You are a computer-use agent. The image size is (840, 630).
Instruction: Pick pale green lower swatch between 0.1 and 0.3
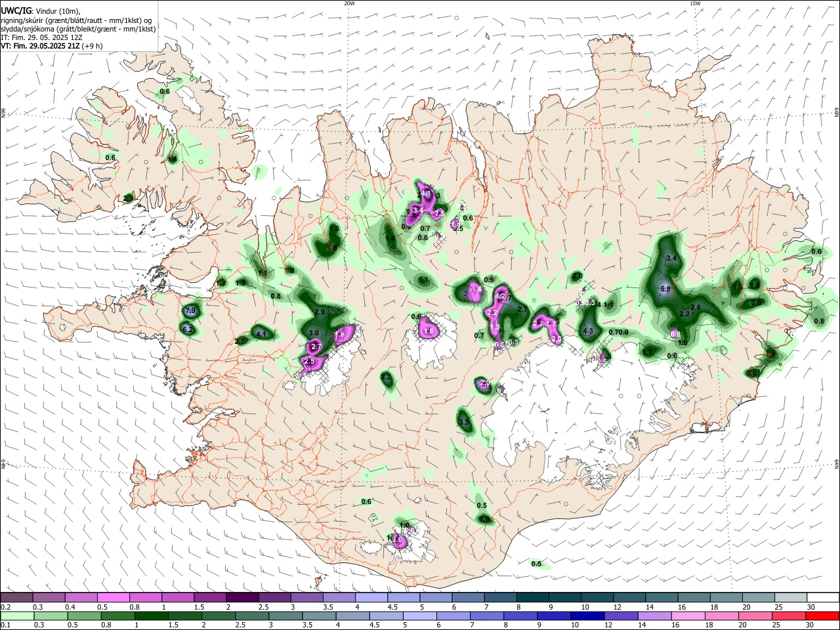pyautogui.click(x=16, y=616)
